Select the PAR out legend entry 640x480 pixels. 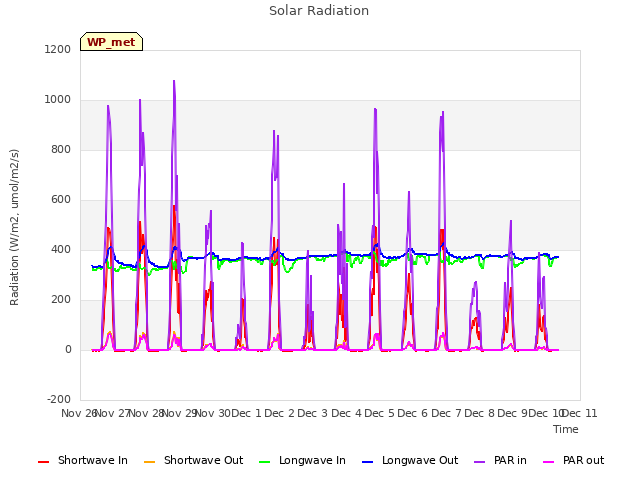tap(573, 460)
